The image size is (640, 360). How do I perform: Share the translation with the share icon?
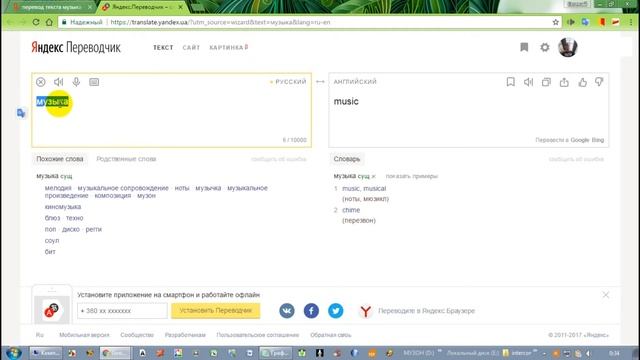[x=564, y=82]
